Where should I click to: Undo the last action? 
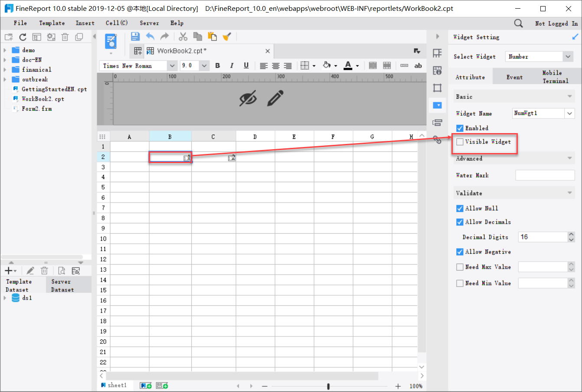tap(151, 36)
